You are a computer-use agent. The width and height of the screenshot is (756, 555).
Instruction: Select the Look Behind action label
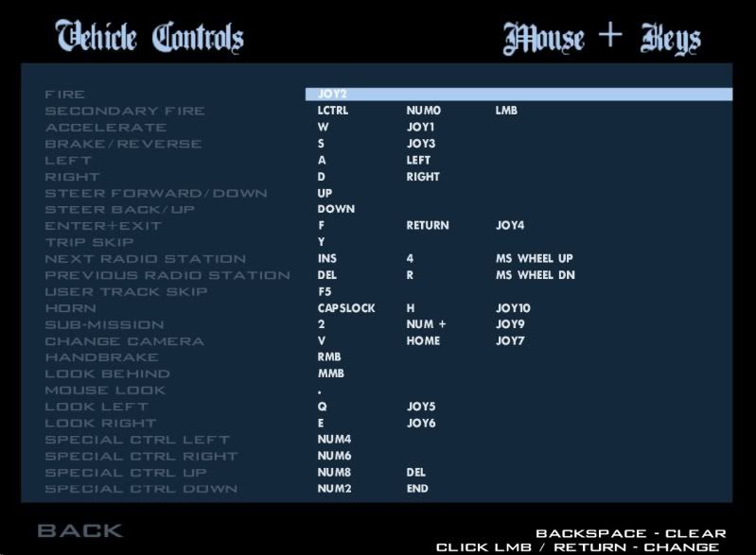pyautogui.click(x=108, y=373)
